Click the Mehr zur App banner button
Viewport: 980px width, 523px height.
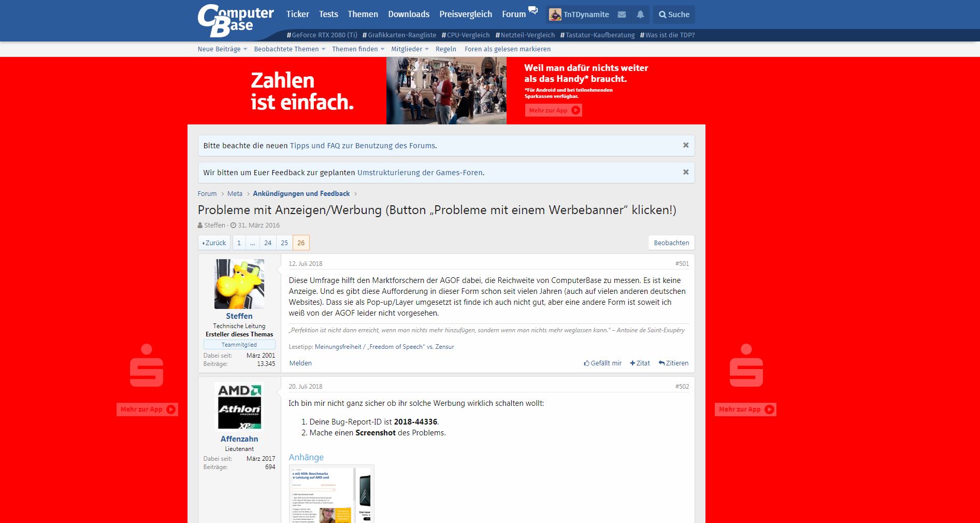pyautogui.click(x=554, y=110)
